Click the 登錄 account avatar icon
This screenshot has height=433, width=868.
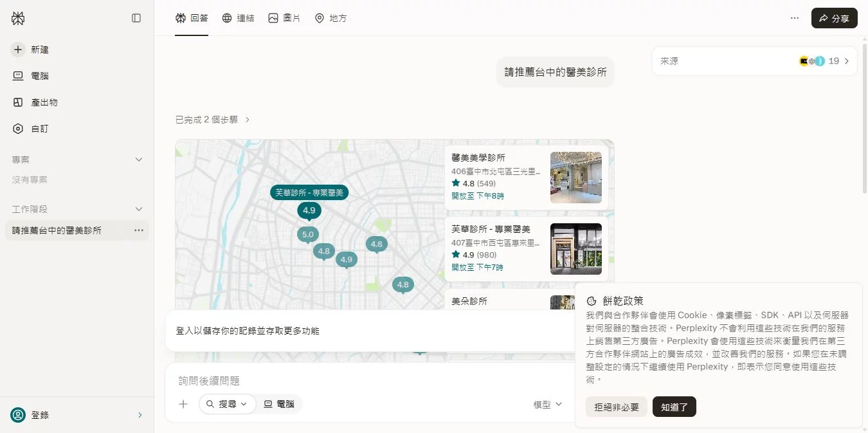click(18, 415)
